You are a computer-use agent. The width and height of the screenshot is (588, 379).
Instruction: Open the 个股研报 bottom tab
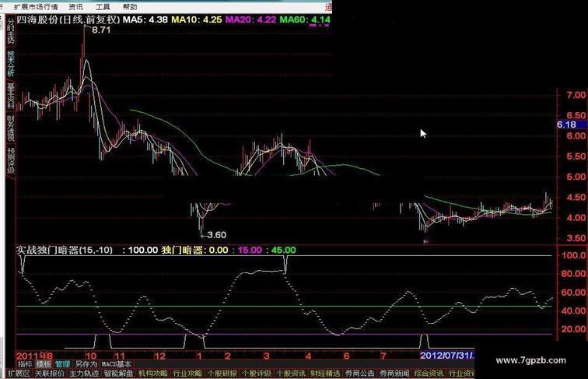click(x=222, y=374)
